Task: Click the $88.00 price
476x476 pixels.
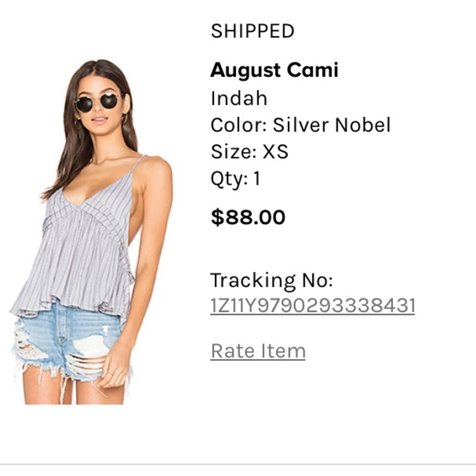Action: tap(248, 216)
